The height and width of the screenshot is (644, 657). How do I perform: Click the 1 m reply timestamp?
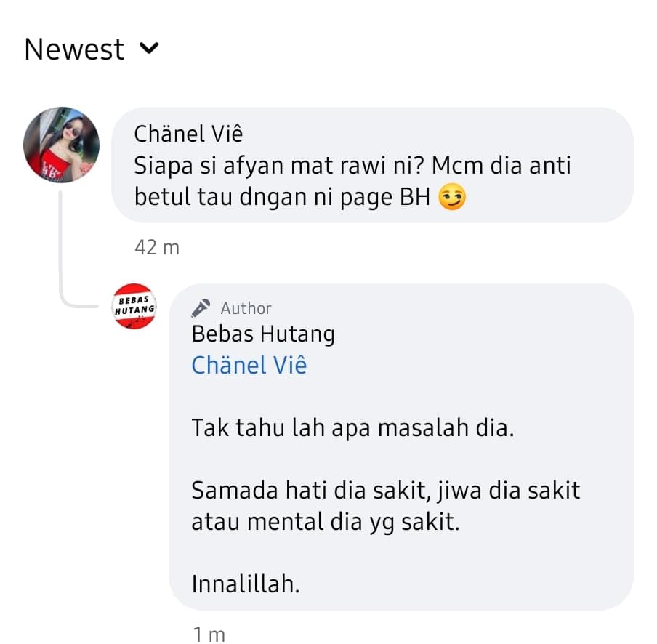point(209,634)
